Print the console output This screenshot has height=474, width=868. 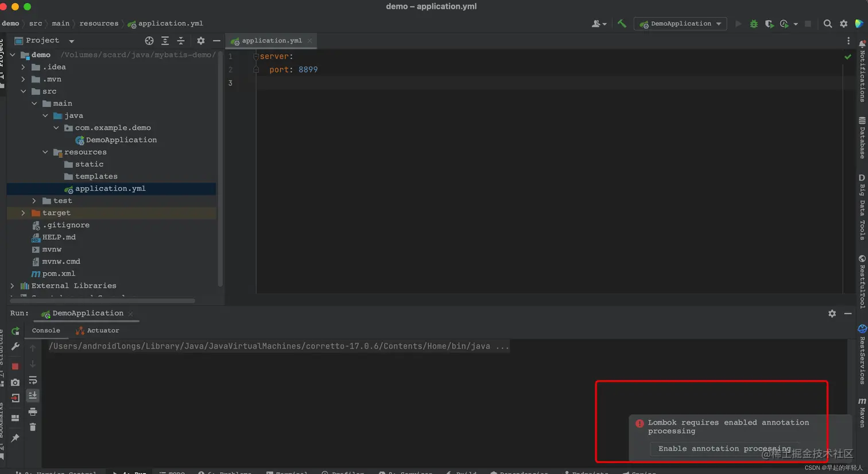(x=33, y=411)
